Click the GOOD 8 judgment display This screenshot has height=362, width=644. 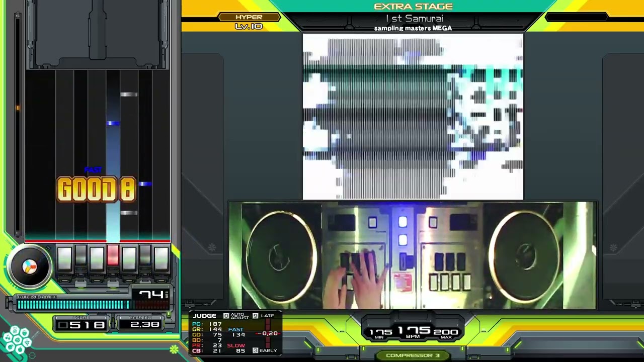[x=96, y=190]
